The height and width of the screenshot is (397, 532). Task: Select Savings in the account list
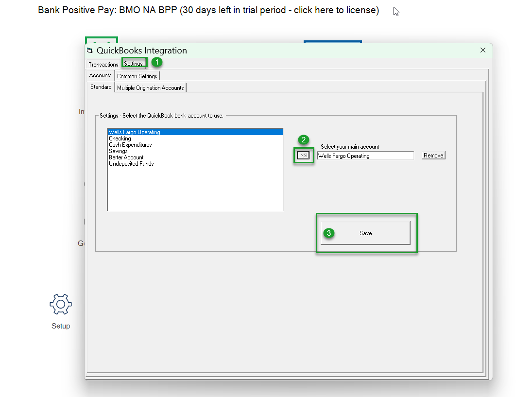click(x=118, y=151)
